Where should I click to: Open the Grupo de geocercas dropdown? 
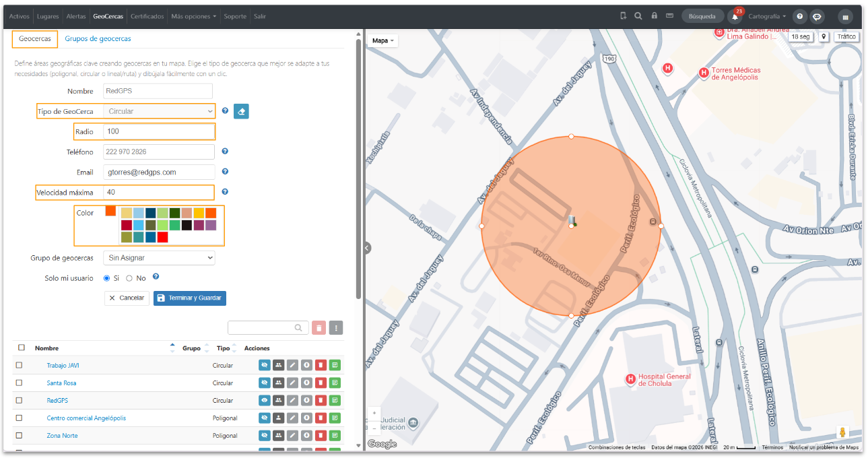tap(159, 257)
